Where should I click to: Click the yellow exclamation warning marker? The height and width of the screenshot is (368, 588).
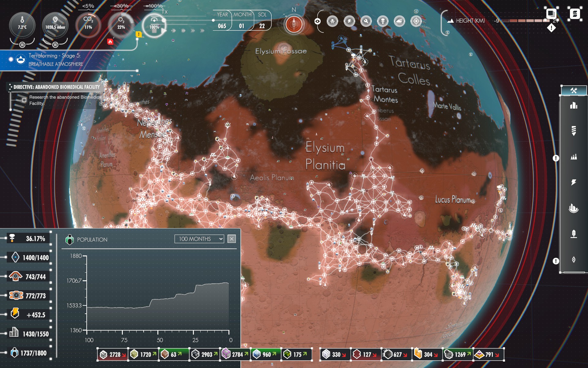[138, 34]
